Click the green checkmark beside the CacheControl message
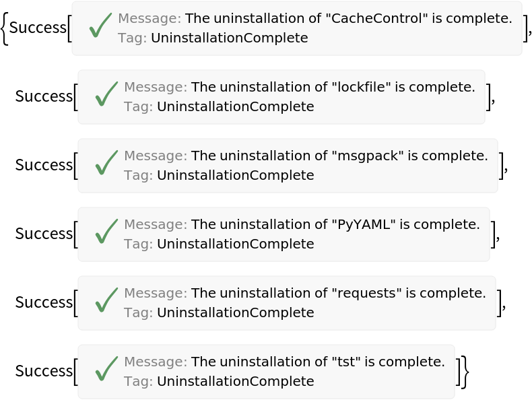 [100, 26]
